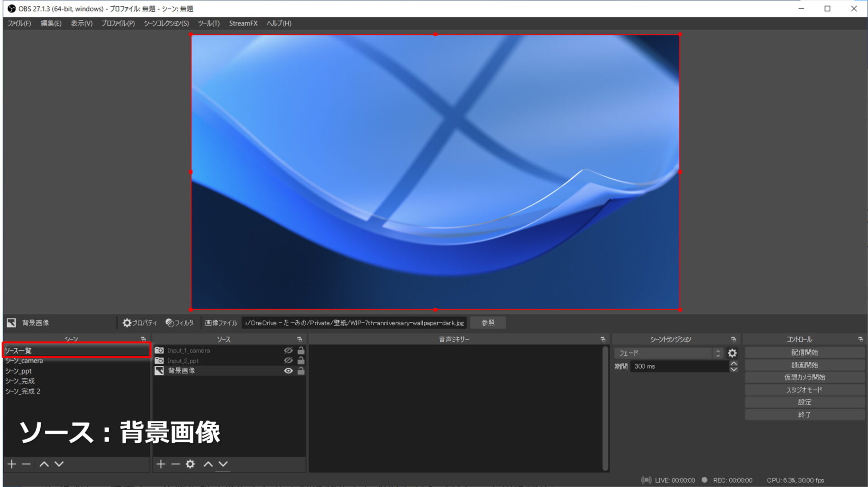
Task: Open the 編集(E) menu
Action: point(51,23)
